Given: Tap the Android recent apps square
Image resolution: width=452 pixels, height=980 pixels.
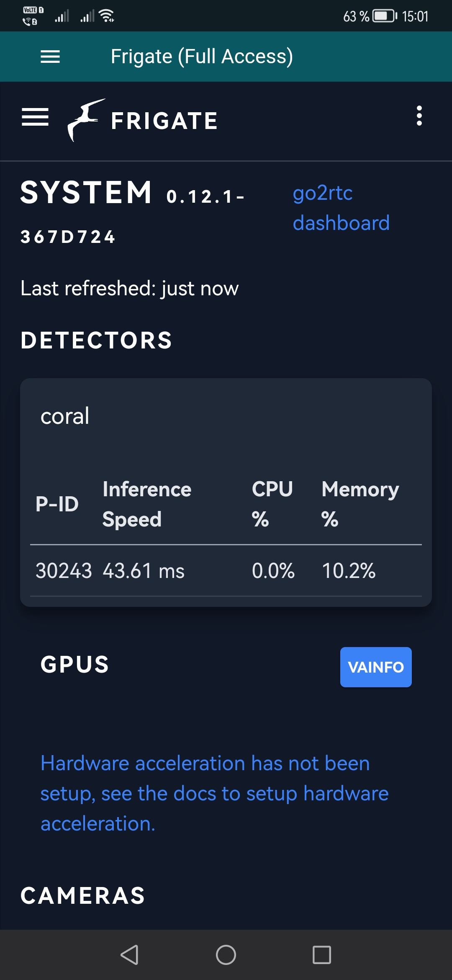Looking at the screenshot, I should (x=322, y=955).
